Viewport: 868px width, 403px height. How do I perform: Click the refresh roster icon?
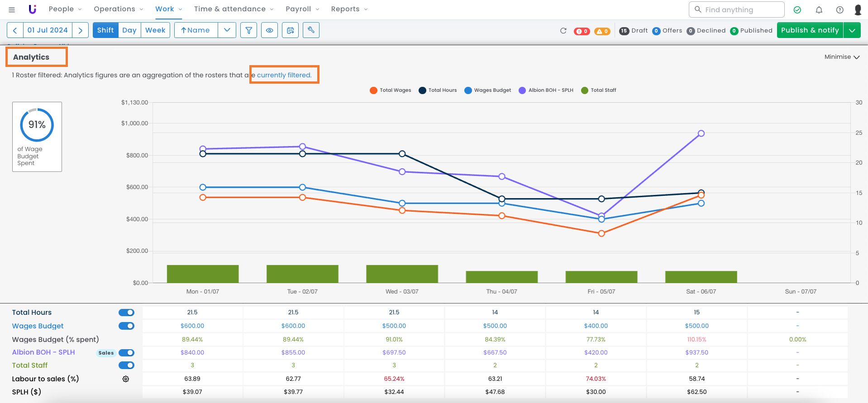coord(563,31)
